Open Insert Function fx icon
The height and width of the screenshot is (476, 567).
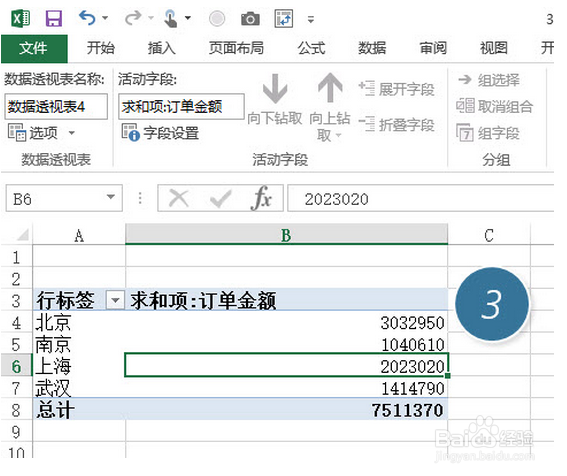pos(261,198)
